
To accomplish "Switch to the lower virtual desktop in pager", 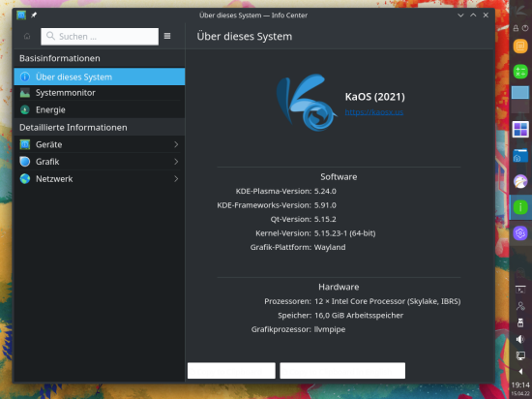I will click(520, 107).
